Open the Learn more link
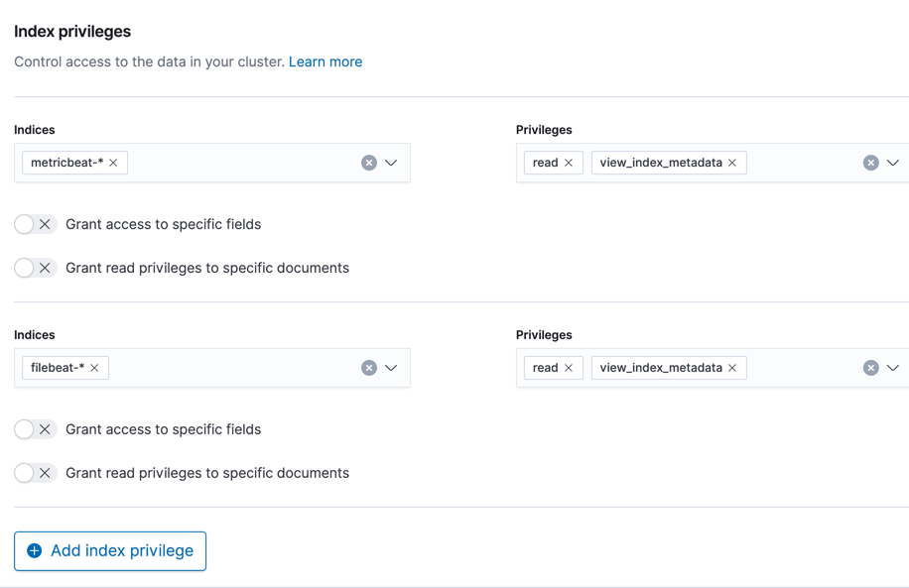The image size is (909, 588). [x=325, y=61]
